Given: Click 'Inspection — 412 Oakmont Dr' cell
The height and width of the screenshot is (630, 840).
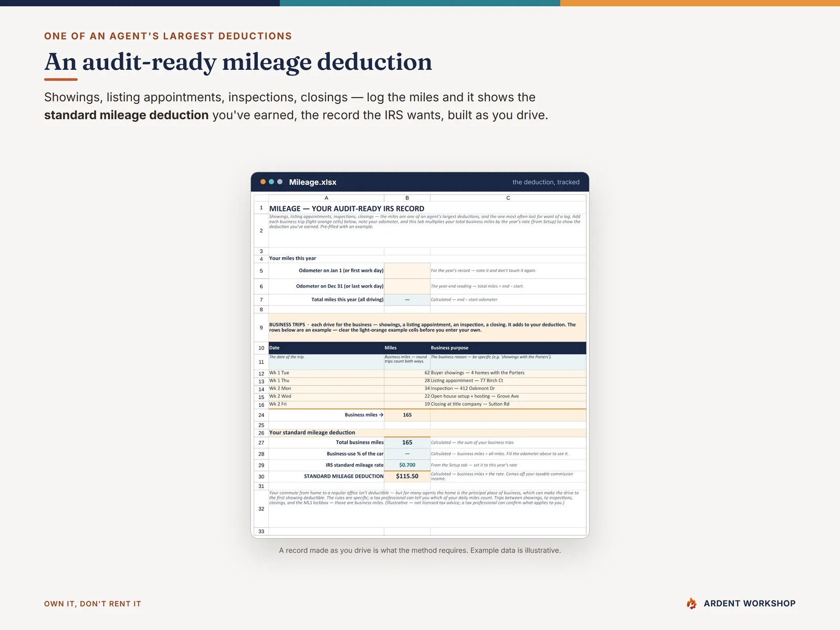Looking at the screenshot, I should pyautogui.click(x=508, y=388).
